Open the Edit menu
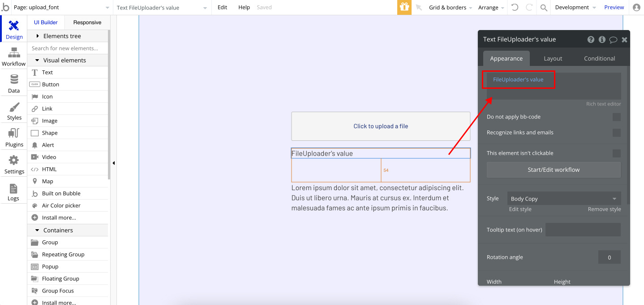 click(222, 8)
